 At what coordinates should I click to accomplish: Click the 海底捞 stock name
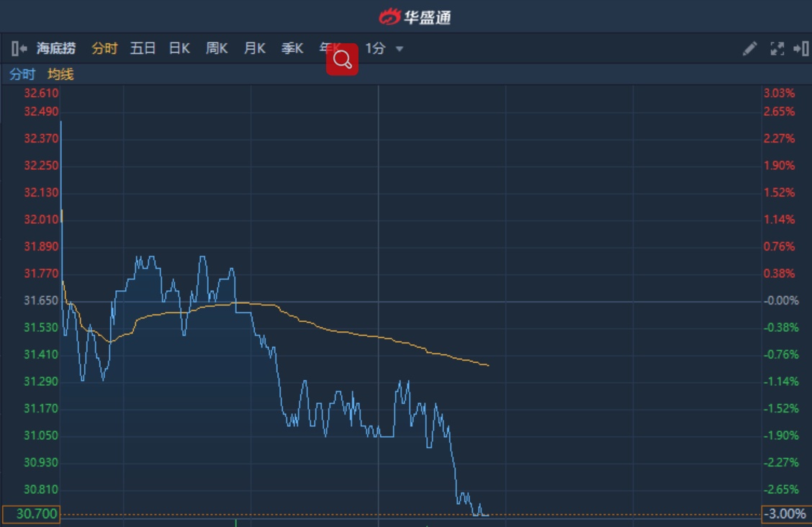point(56,49)
